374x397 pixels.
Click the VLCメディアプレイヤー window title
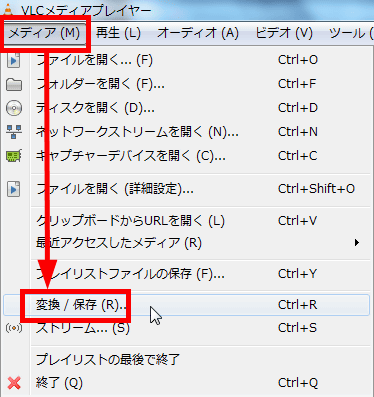click(x=86, y=11)
